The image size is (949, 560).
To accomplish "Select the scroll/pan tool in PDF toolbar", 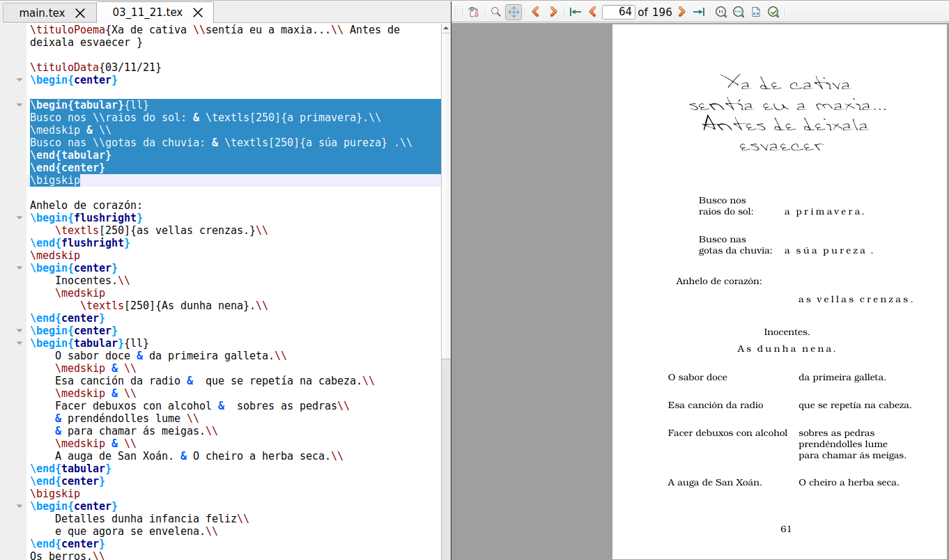I will click(514, 12).
